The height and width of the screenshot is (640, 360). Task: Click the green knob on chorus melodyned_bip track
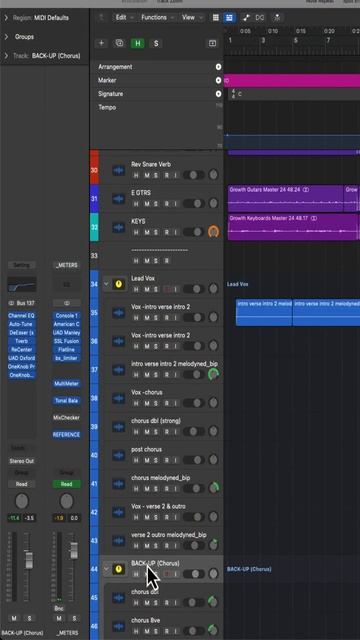[213, 488]
